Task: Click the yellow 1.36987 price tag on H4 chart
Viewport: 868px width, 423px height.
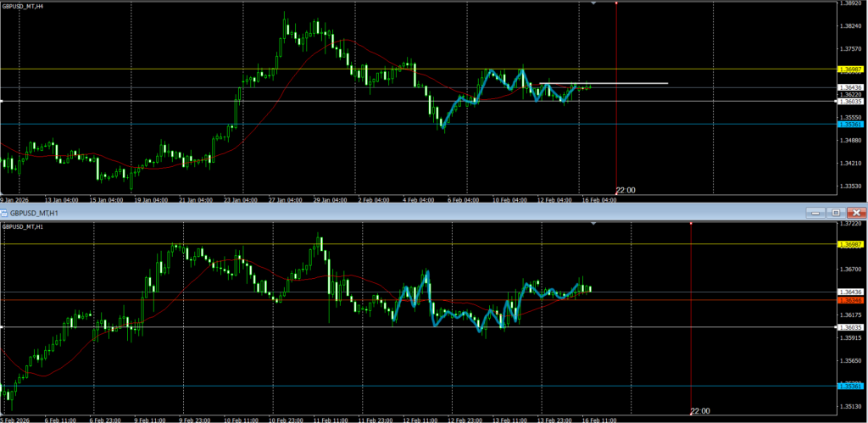Action: (849, 69)
